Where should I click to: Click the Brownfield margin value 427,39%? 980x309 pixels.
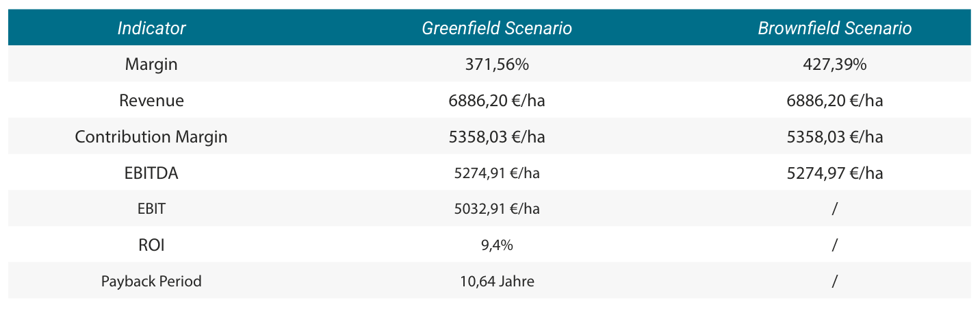coord(835,64)
